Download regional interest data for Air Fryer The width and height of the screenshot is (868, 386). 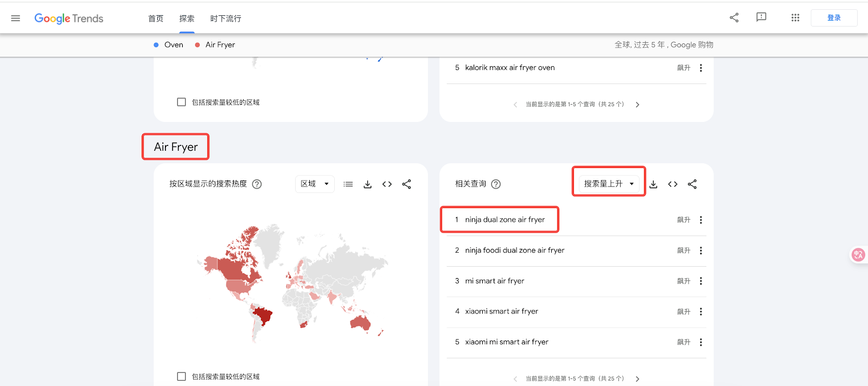pyautogui.click(x=368, y=184)
